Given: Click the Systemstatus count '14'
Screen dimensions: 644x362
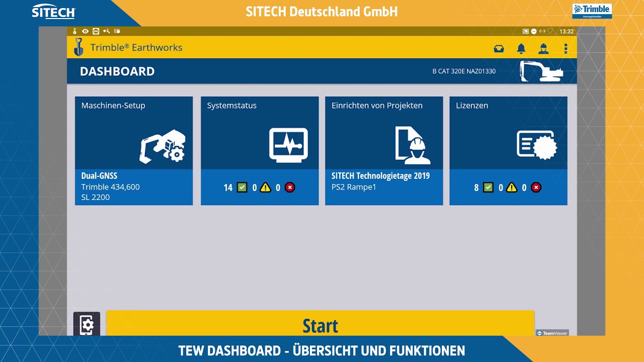Looking at the screenshot, I should [228, 188].
